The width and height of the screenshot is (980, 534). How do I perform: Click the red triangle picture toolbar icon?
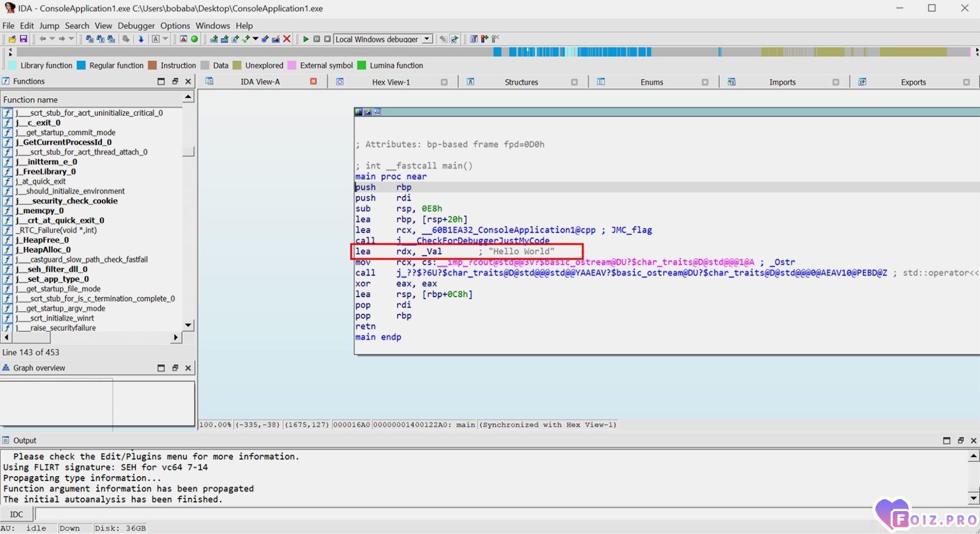pyautogui.click(x=183, y=39)
